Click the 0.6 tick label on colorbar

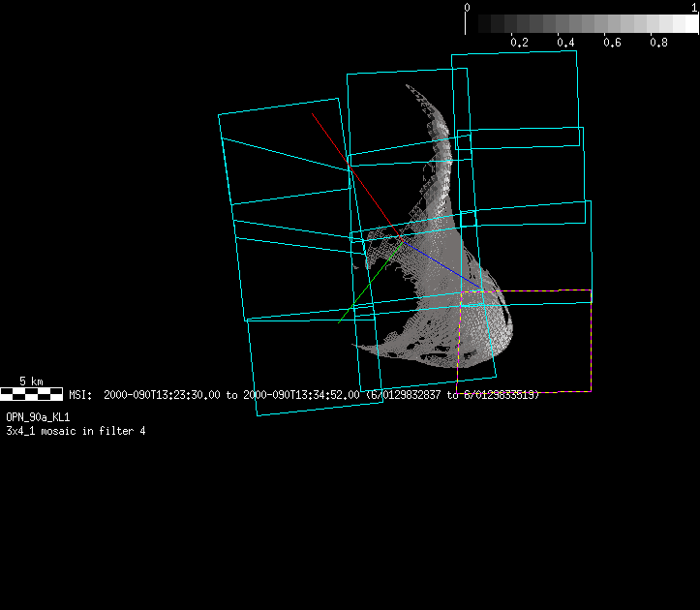pyautogui.click(x=612, y=43)
